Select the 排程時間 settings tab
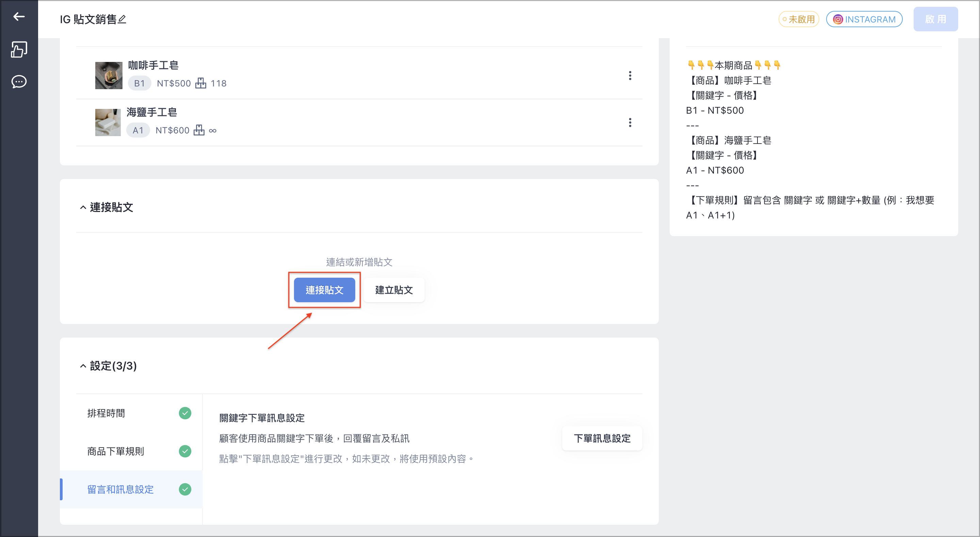The height and width of the screenshot is (537, 980). (x=131, y=413)
